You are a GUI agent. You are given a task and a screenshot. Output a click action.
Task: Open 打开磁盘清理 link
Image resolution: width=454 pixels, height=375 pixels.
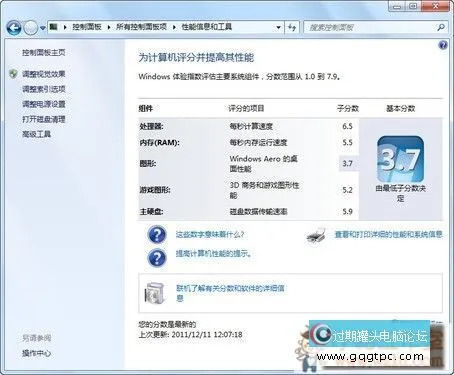tap(44, 119)
